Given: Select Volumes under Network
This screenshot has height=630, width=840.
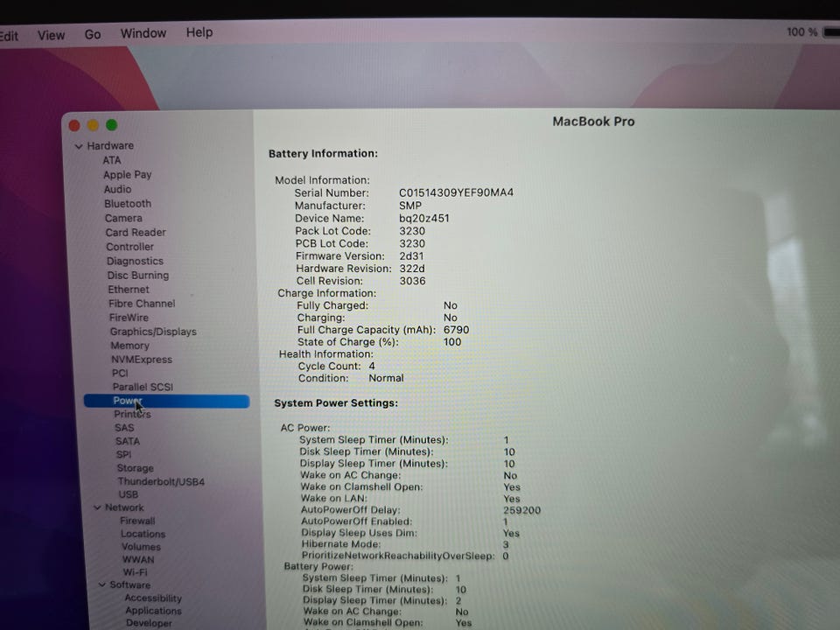Looking at the screenshot, I should [x=141, y=547].
